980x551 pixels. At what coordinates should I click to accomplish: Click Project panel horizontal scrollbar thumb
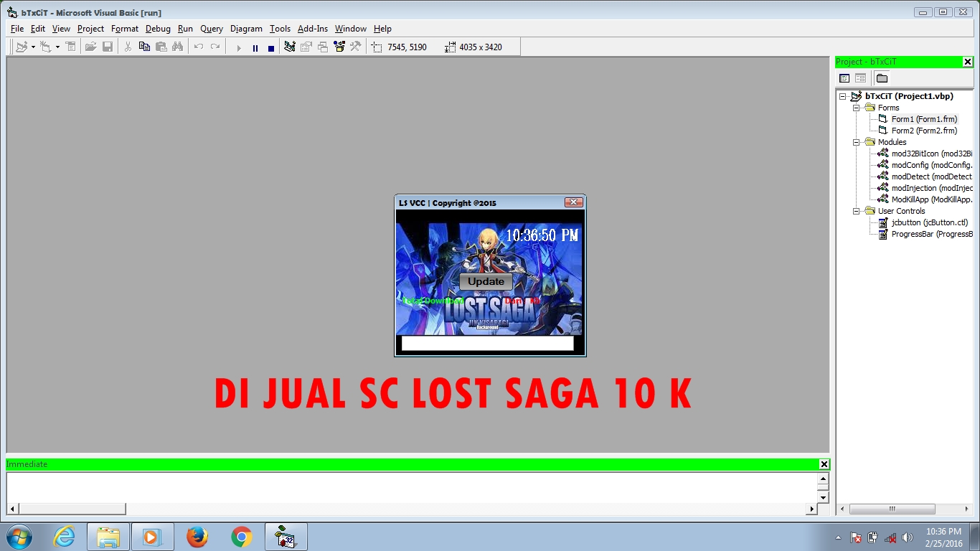tap(892, 509)
